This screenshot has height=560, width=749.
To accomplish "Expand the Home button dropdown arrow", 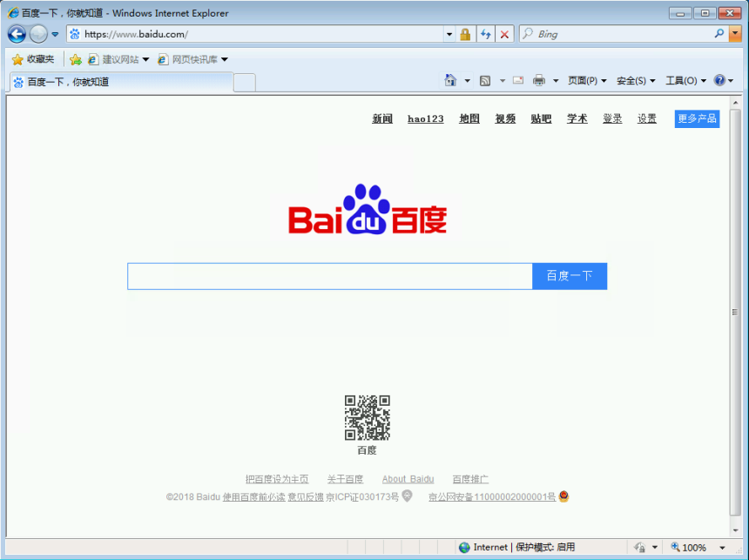I will [467, 81].
